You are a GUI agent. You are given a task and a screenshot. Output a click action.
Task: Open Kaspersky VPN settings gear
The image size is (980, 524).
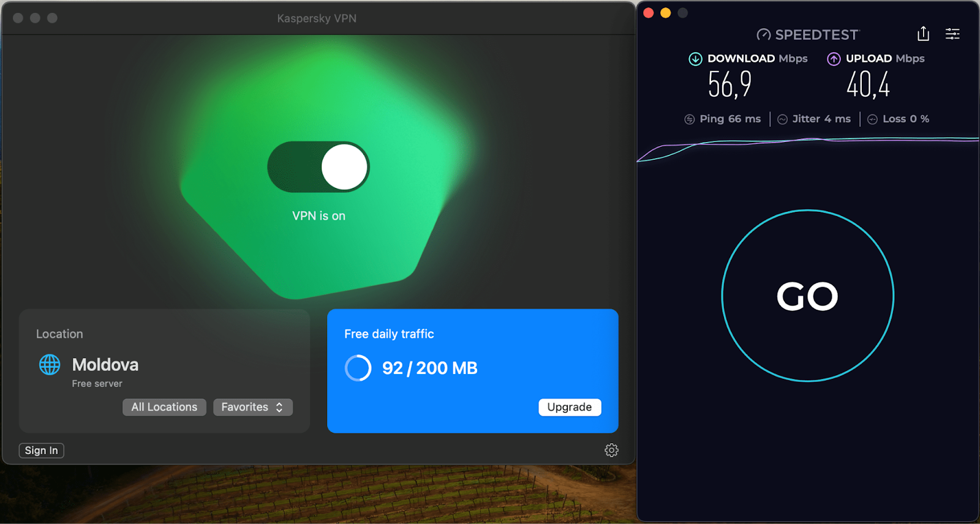pos(611,451)
